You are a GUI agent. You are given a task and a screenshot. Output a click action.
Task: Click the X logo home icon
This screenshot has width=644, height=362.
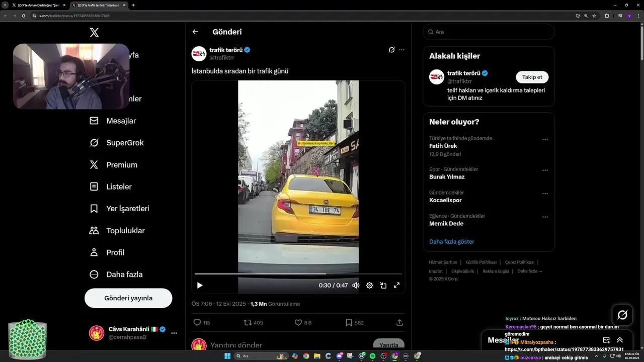[94, 33]
